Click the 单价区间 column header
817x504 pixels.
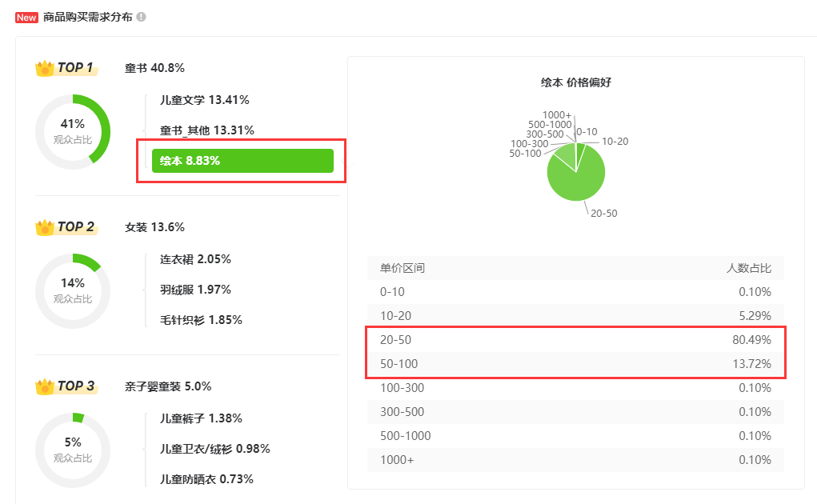coord(402,268)
